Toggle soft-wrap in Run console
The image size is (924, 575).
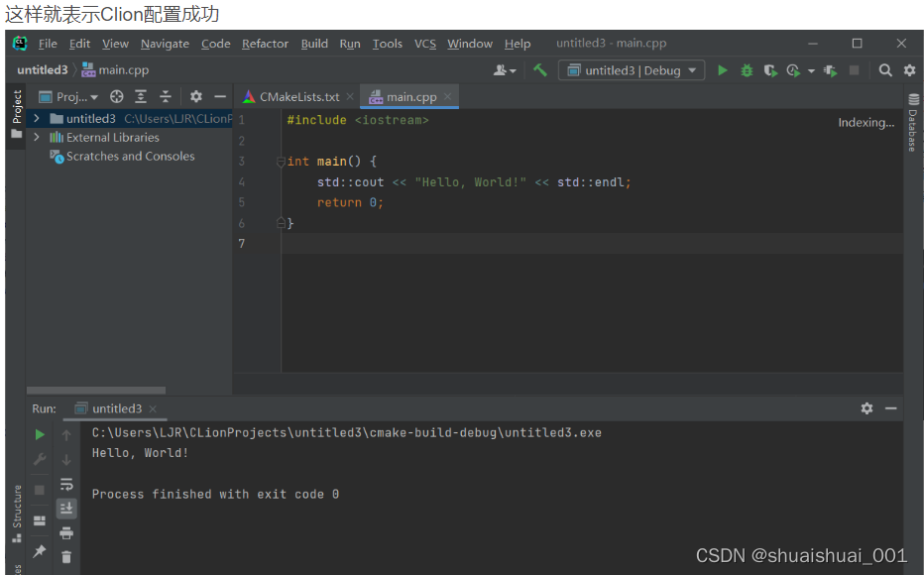click(x=66, y=484)
